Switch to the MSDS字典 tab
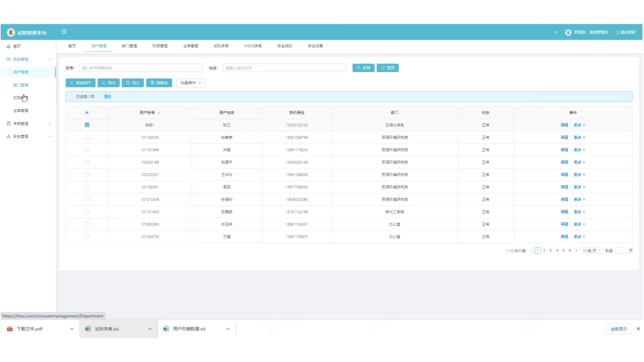This screenshot has width=644, height=362. [x=253, y=46]
